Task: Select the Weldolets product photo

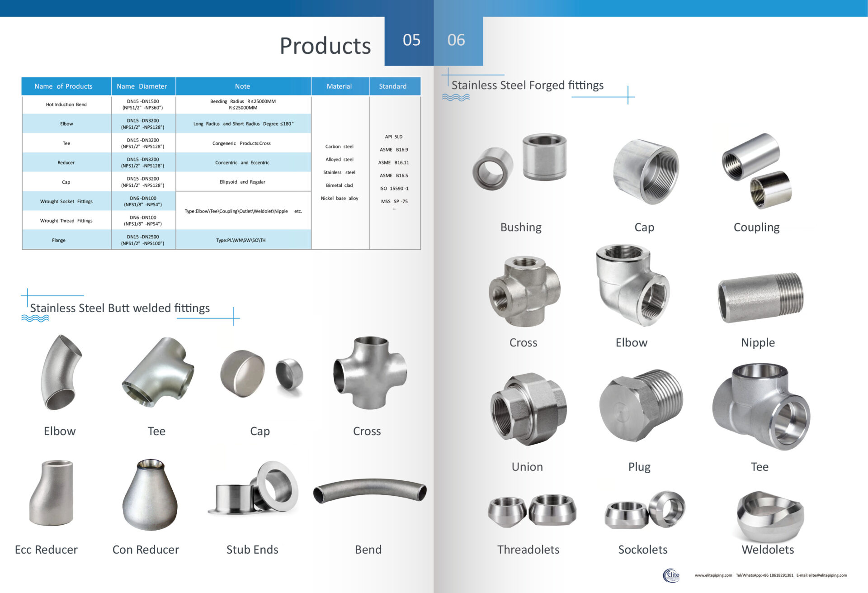Action: pos(770,516)
